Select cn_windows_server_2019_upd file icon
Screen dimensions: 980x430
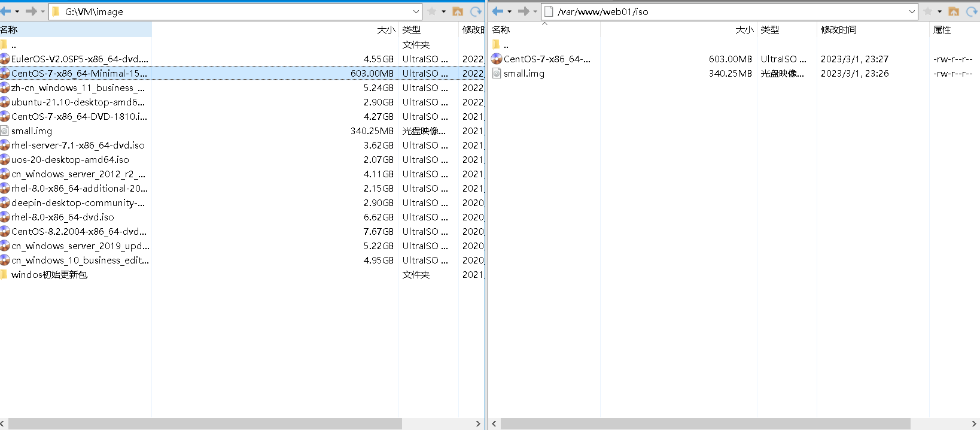click(x=5, y=246)
